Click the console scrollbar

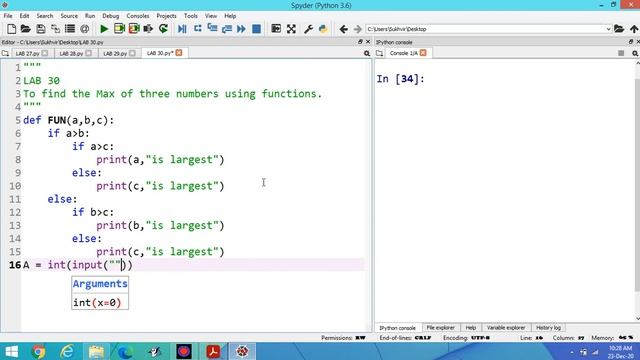point(637,184)
